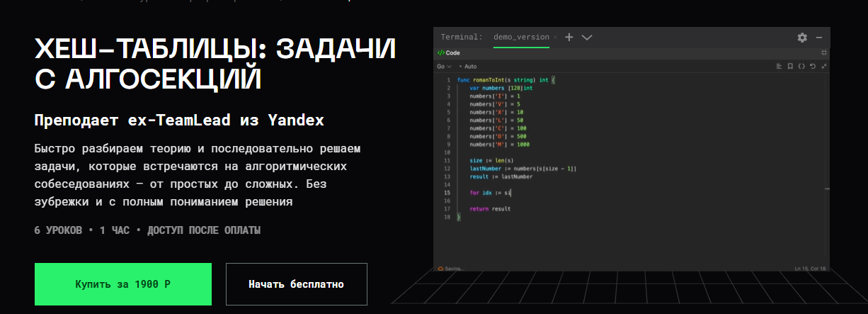Click the cloud Saving status icon
Image resolution: width=868 pixels, height=314 pixels.
click(x=441, y=269)
